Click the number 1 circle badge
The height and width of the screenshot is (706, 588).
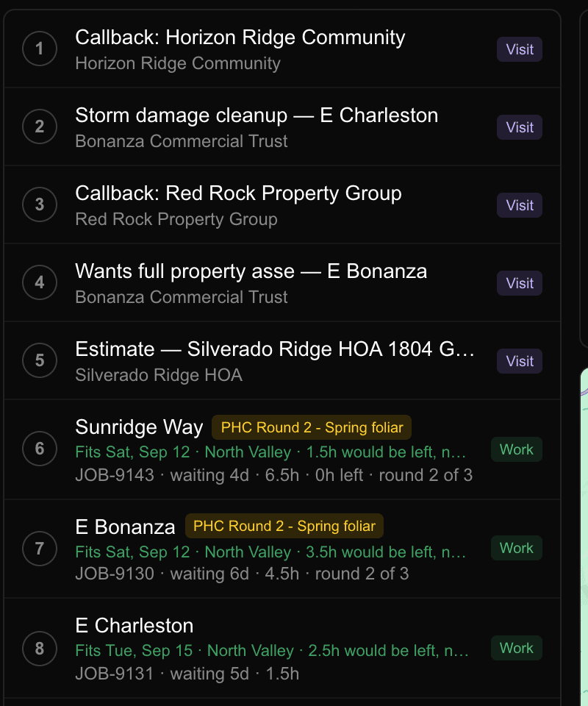click(x=40, y=49)
